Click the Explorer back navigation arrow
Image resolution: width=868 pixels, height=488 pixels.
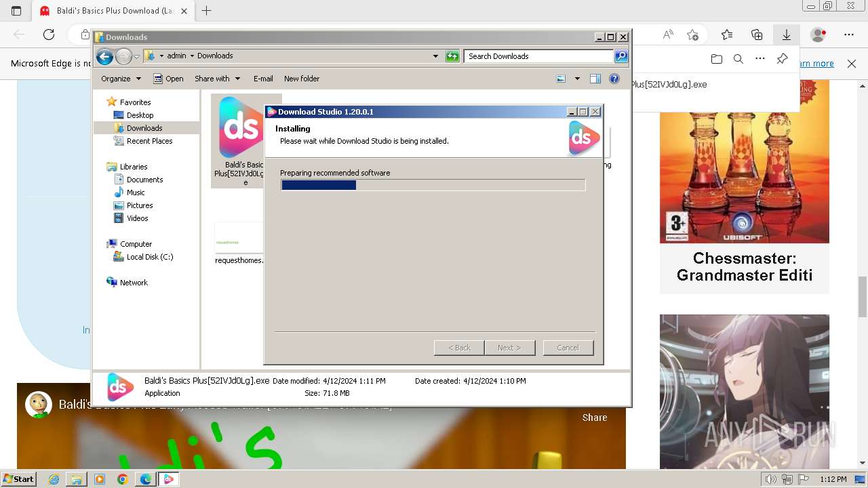pos(104,56)
